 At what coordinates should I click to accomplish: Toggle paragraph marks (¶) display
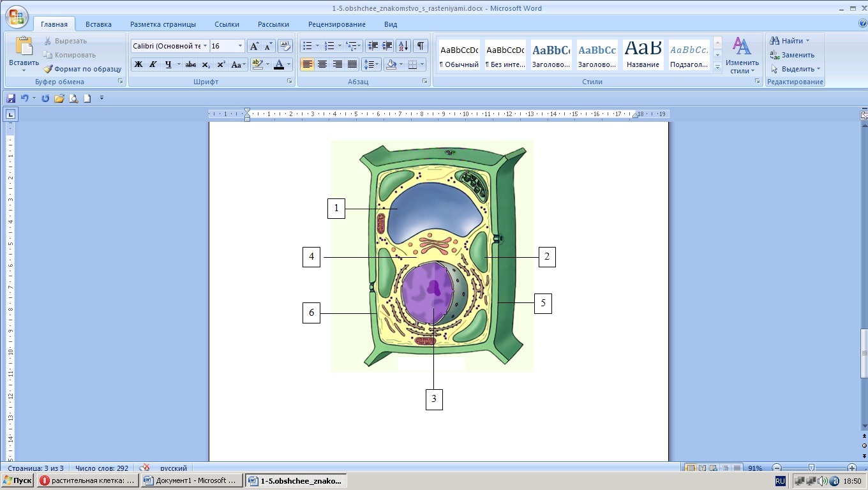420,46
